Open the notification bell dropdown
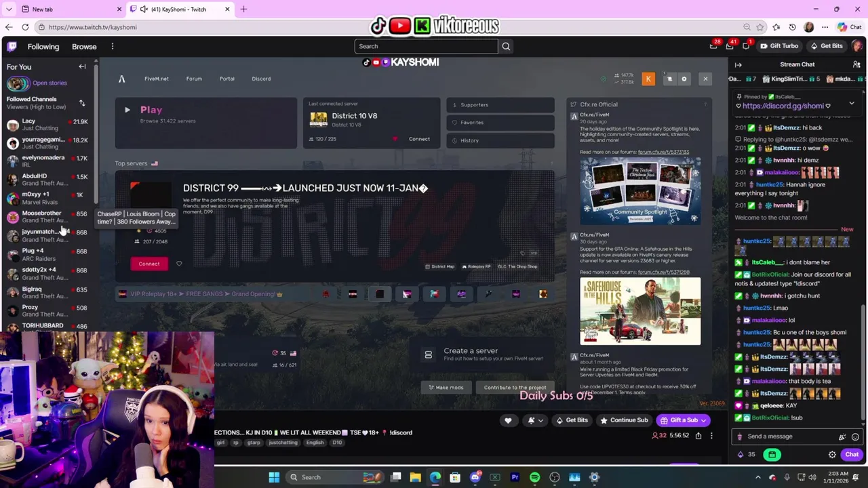The height and width of the screenshot is (488, 868). click(534, 420)
